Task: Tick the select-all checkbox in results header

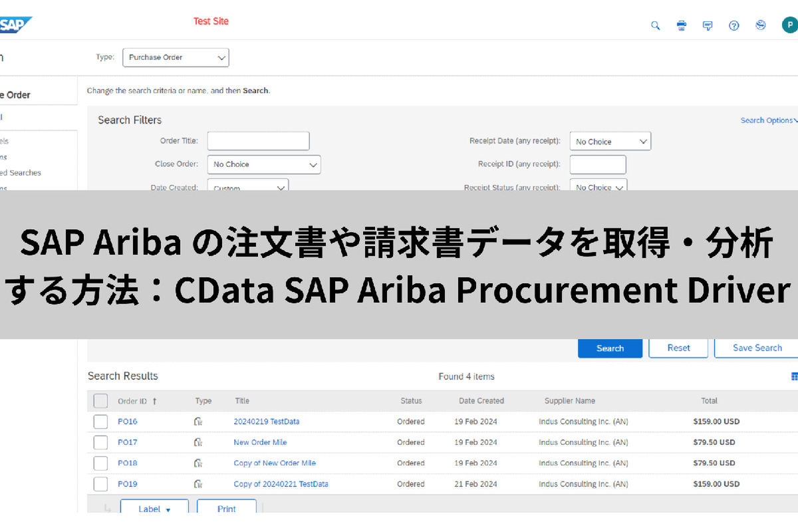Action: click(x=100, y=401)
